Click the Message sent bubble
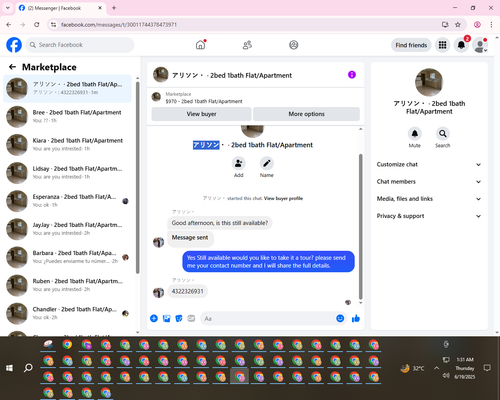This screenshot has width=500, height=400. (190, 239)
